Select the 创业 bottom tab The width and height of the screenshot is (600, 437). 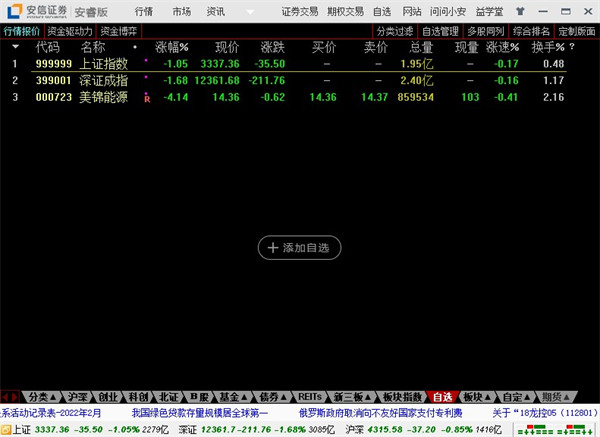[108, 397]
